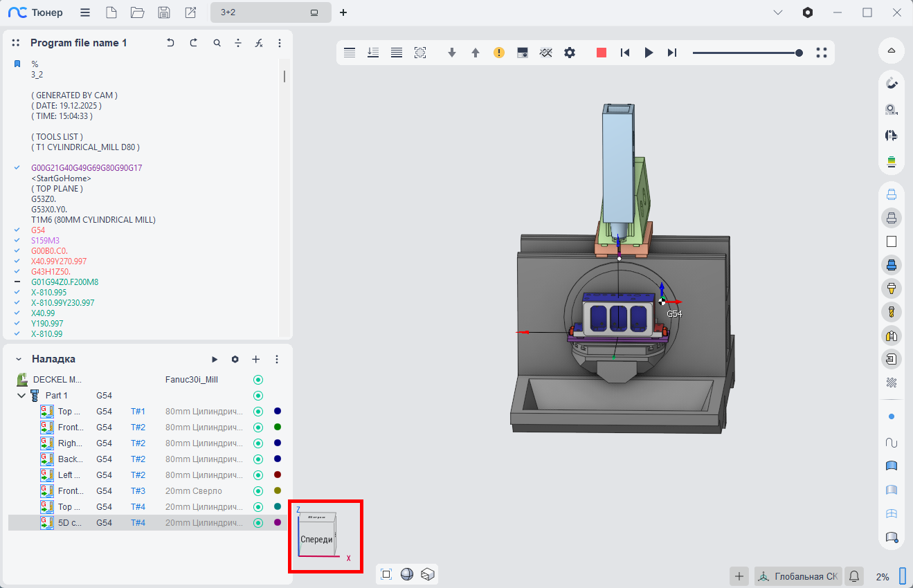Viewport: 913px width, 588px height.
Task: Click the save file icon
Action: coord(164,12)
